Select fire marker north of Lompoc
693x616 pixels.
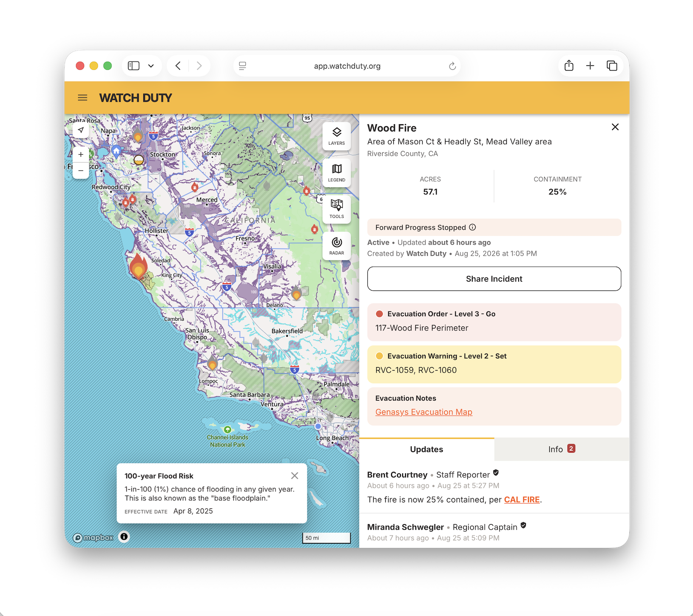pyautogui.click(x=212, y=363)
